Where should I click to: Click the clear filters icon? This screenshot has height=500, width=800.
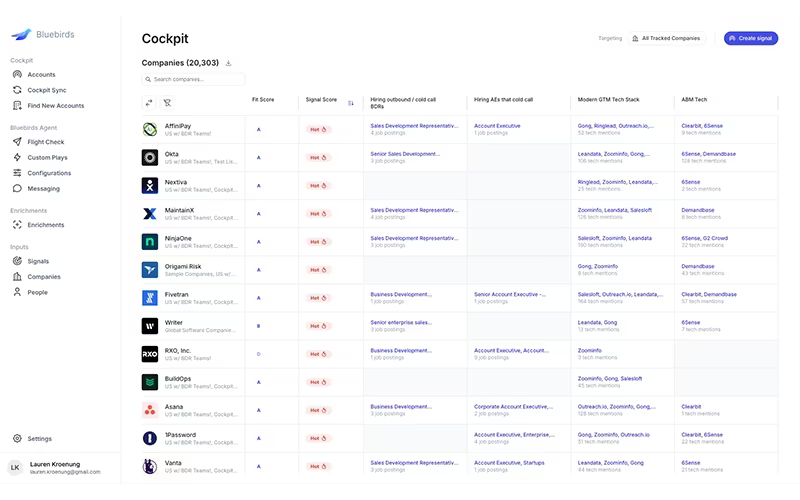click(167, 103)
